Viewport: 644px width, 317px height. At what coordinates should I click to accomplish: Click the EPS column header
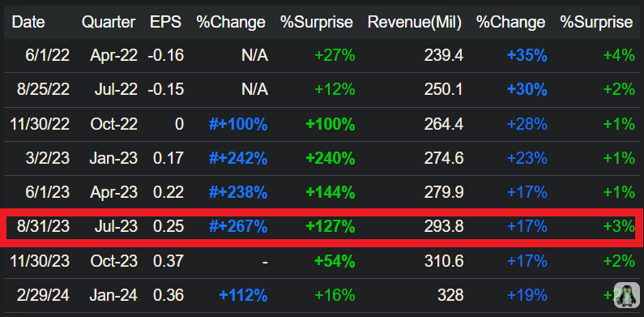tap(165, 22)
